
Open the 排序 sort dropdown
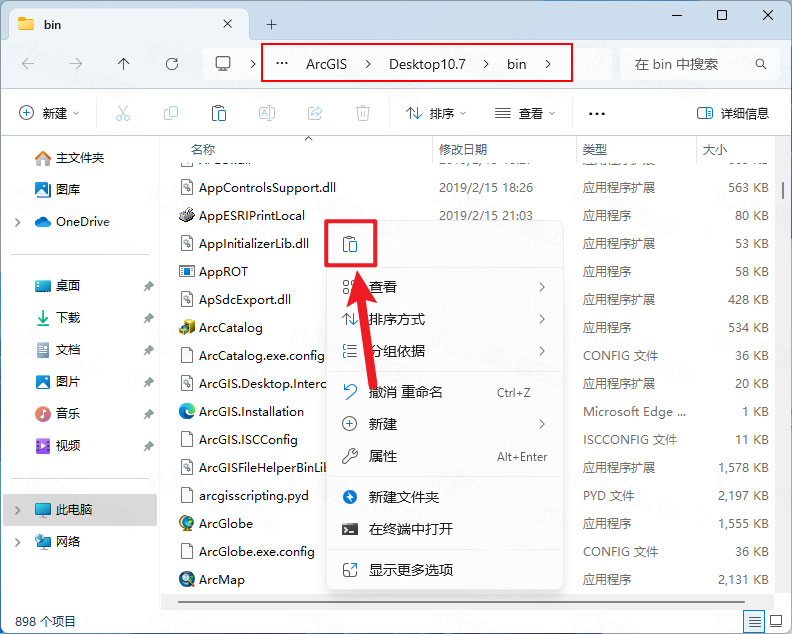tap(436, 113)
